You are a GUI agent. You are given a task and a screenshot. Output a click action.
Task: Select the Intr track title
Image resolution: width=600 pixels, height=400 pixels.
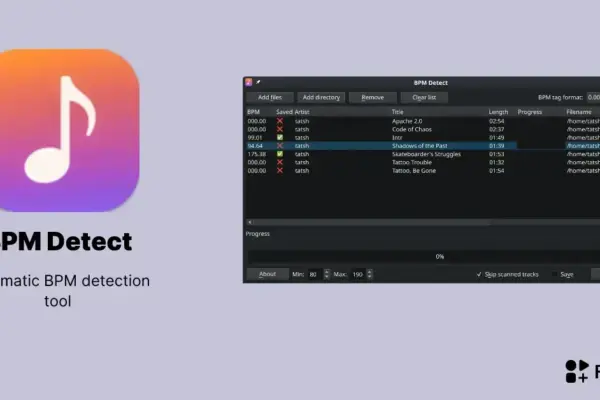click(x=397, y=137)
